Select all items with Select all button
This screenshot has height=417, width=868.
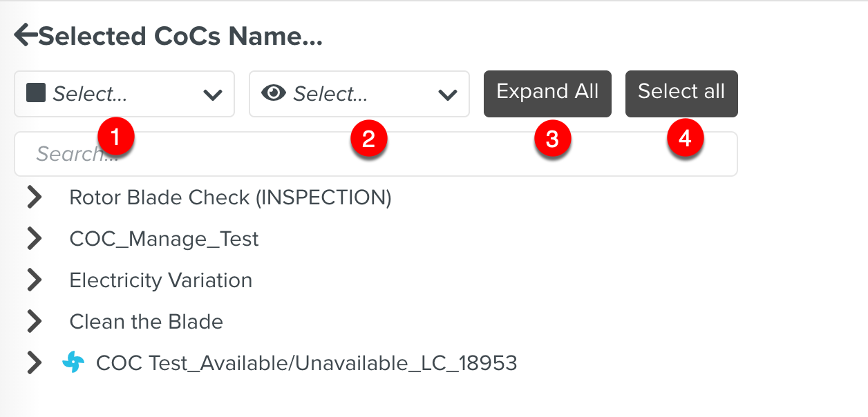(x=681, y=93)
